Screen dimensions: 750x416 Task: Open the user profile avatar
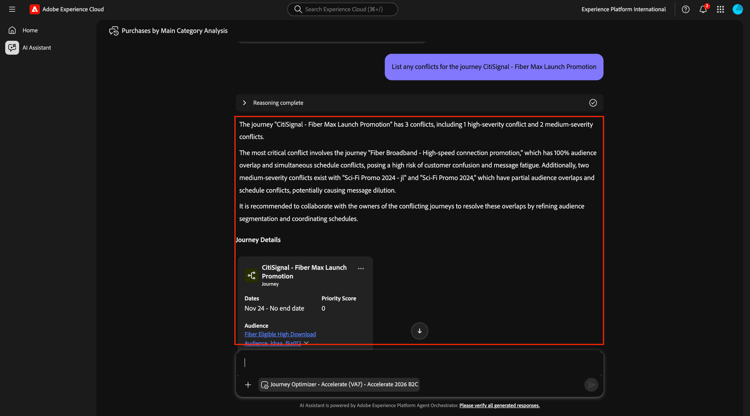point(738,9)
